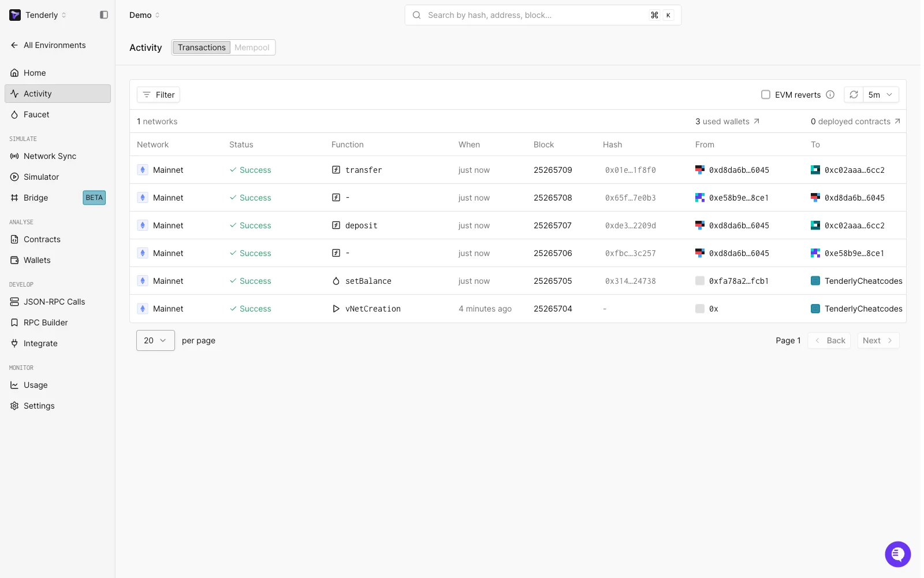Click hash 0x314…24738
Image resolution: width=924 pixels, height=578 pixels.
pos(631,281)
